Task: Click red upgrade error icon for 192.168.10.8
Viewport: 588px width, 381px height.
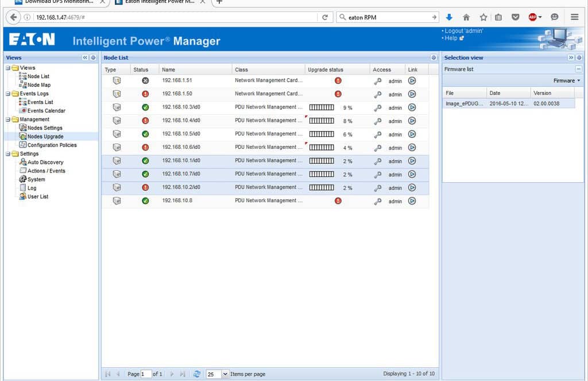Action: pos(338,201)
